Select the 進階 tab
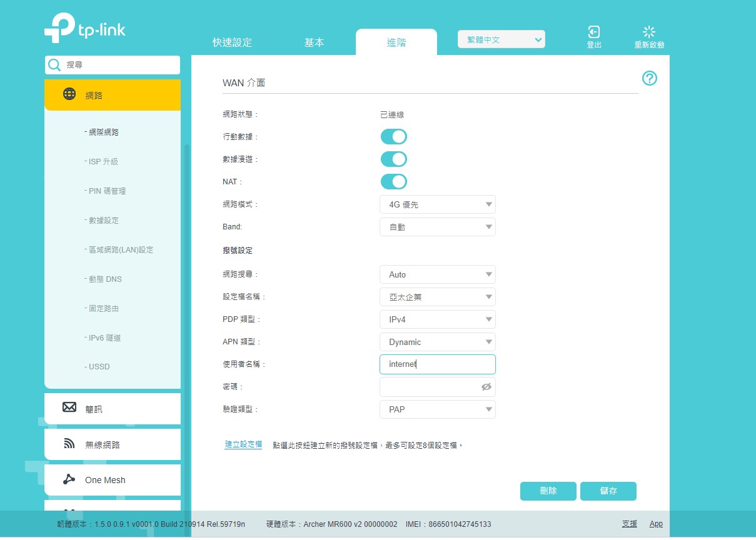This screenshot has width=756, height=540. 396,42
